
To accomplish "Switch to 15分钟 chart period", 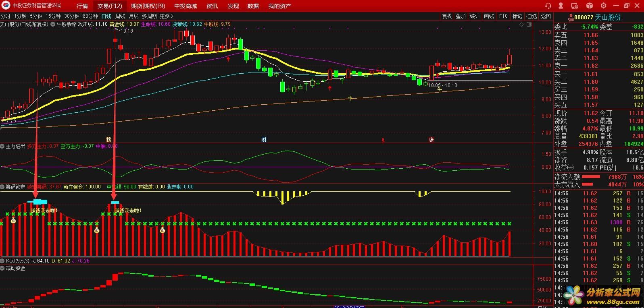I will click(53, 16).
